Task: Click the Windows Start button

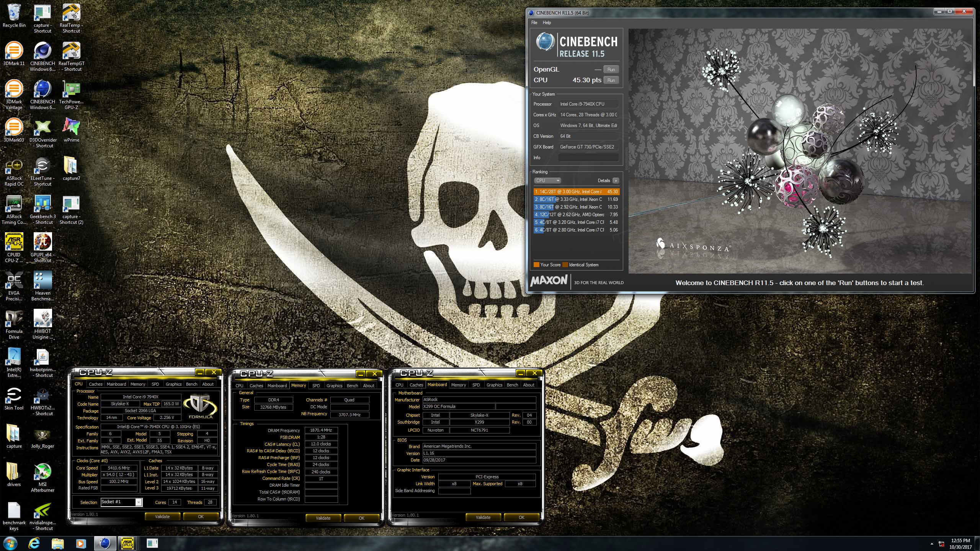Action: pyautogui.click(x=10, y=543)
